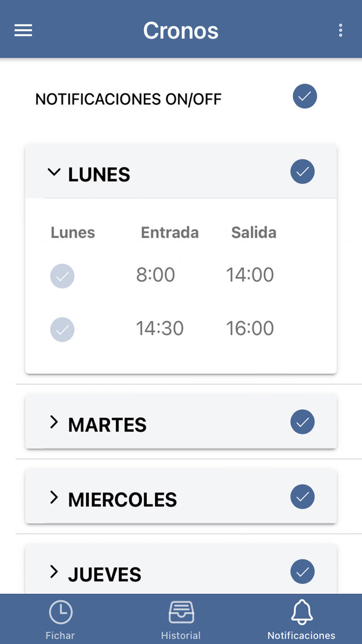This screenshot has height=644, width=362.
Task: Open the three-dot overflow menu
Action: click(340, 30)
